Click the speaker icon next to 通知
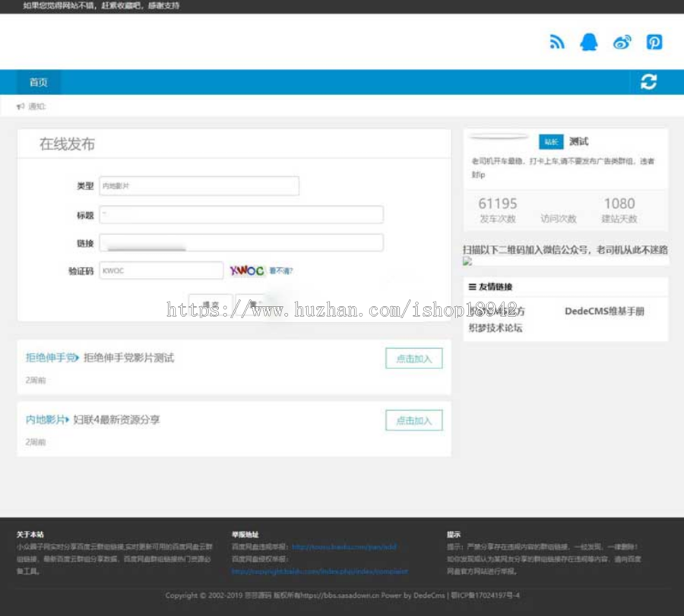Screen dimensions: 684x616 21,106
